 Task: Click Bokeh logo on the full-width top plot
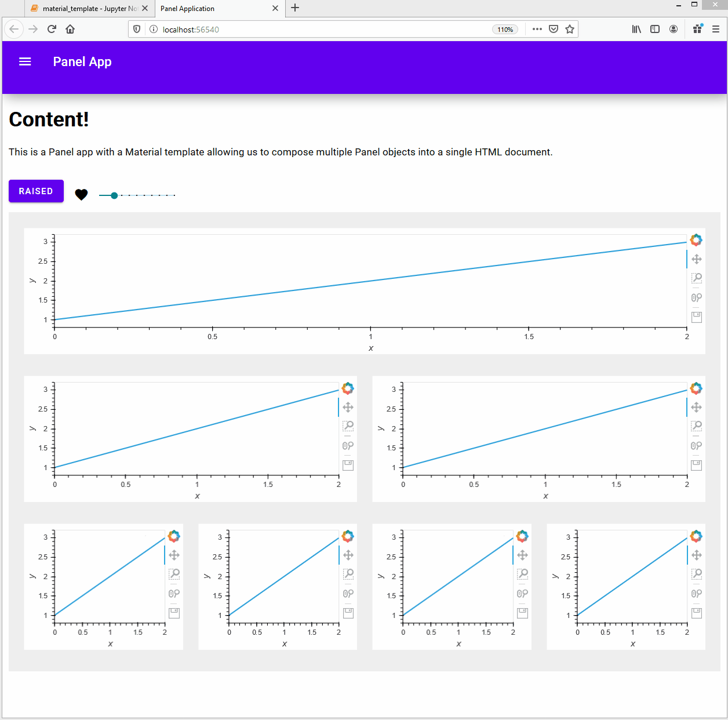pos(696,240)
